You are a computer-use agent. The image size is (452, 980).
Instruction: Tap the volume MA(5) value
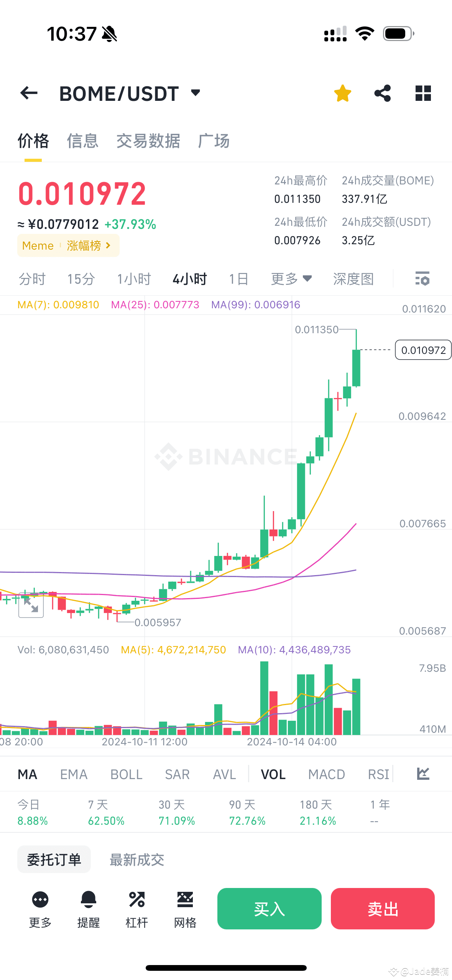173,650
